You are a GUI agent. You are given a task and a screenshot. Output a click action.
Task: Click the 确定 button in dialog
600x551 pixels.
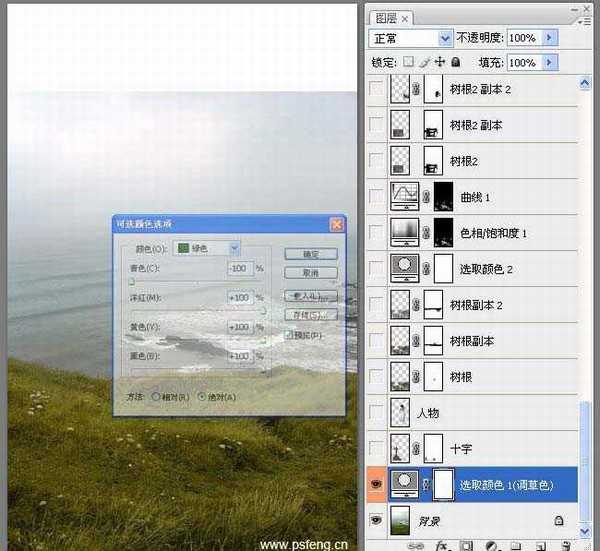311,254
